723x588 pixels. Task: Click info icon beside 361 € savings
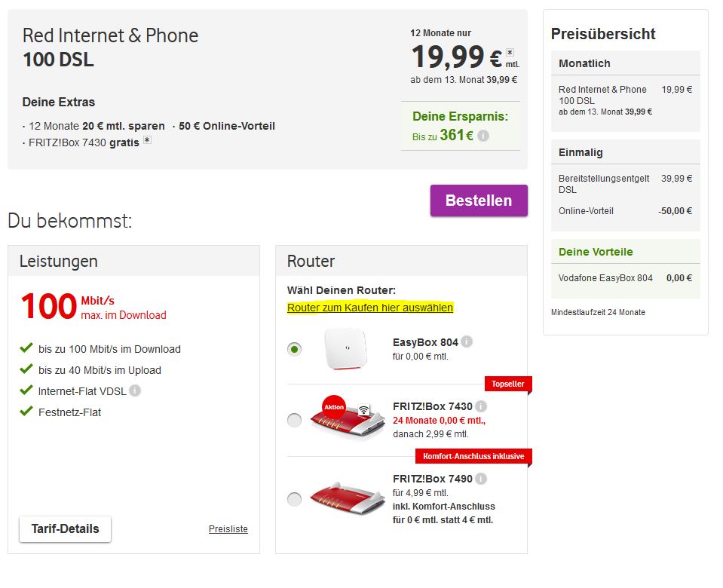pos(483,136)
